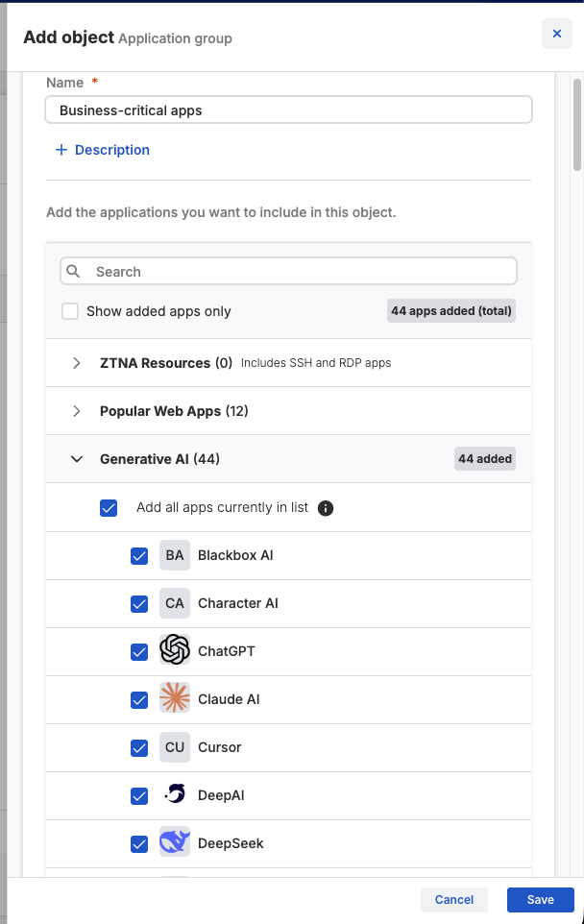This screenshot has width=584, height=924.
Task: Close the Add object dialog
Action: 557,34
